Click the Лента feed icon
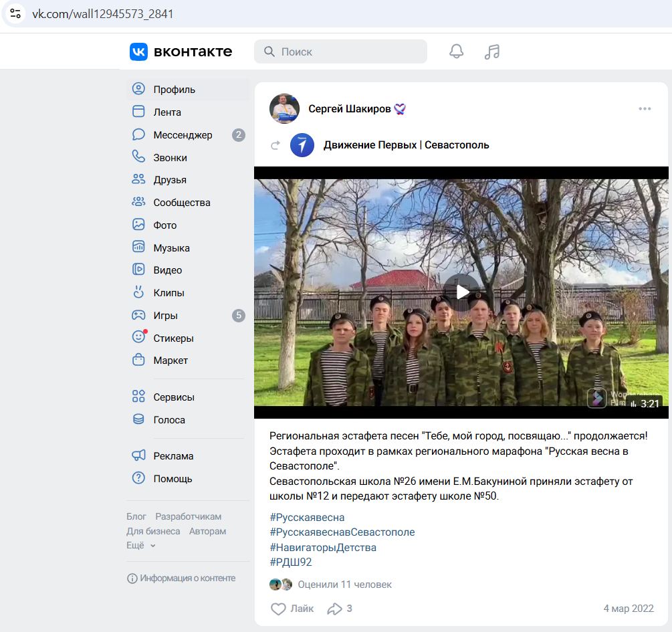 tap(138, 112)
